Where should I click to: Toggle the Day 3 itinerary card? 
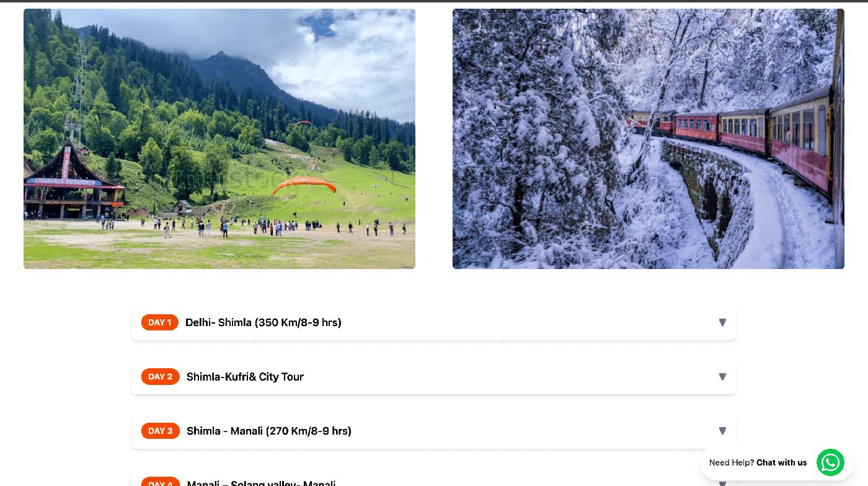coord(434,431)
